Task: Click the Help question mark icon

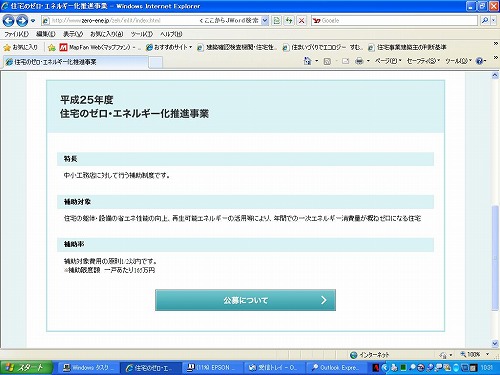Action: point(479,61)
